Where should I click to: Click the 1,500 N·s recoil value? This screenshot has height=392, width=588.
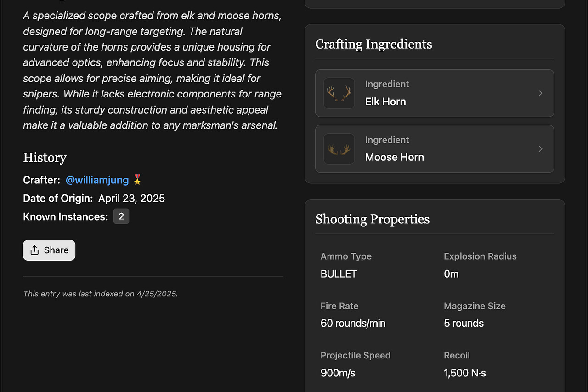tap(464, 373)
